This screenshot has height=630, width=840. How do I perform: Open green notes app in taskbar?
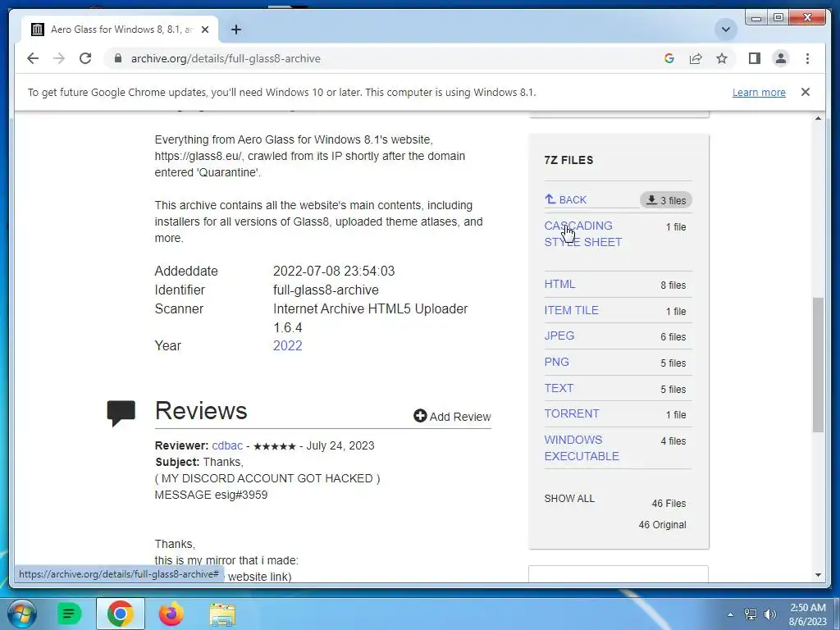(69, 614)
